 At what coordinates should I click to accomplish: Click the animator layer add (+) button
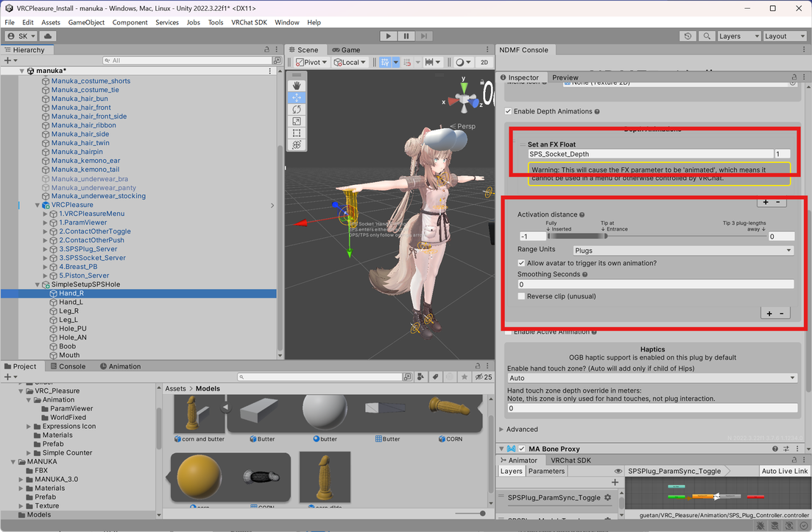[x=615, y=482]
